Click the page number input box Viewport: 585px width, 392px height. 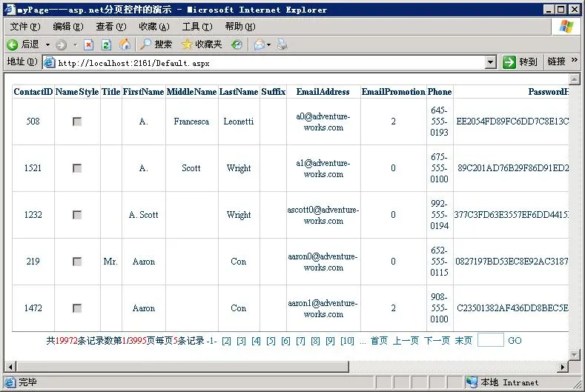pyautogui.click(x=491, y=340)
